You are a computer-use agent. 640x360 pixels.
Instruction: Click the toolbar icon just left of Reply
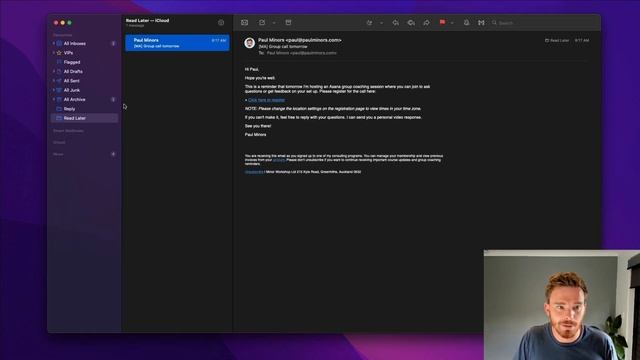(x=369, y=23)
